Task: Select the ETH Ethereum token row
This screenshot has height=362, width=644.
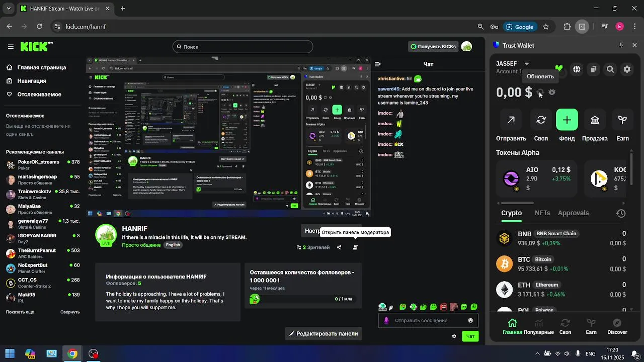Action: point(561,290)
